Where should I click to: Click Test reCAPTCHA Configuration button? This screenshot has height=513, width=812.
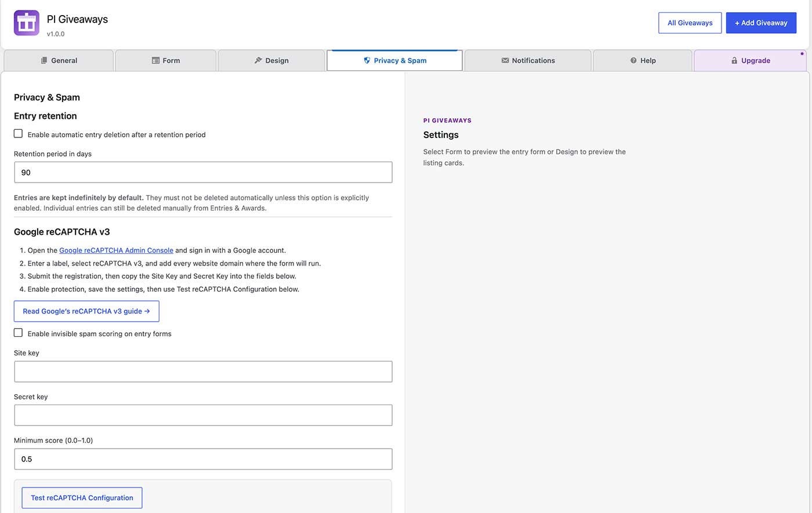click(x=82, y=498)
